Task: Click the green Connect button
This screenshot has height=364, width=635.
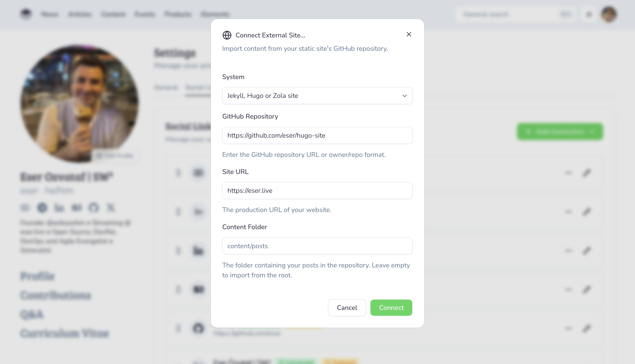Action: coord(391,308)
